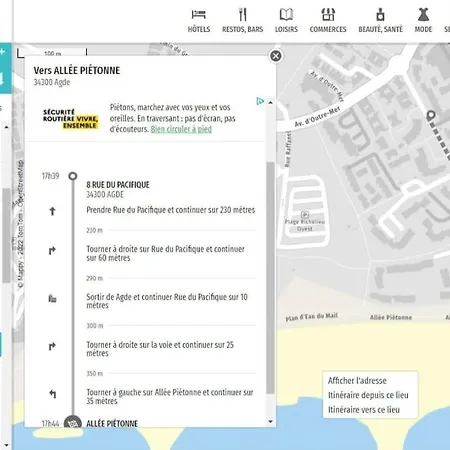Open the Hôtels category
This screenshot has height=450, width=450.
[199, 21]
